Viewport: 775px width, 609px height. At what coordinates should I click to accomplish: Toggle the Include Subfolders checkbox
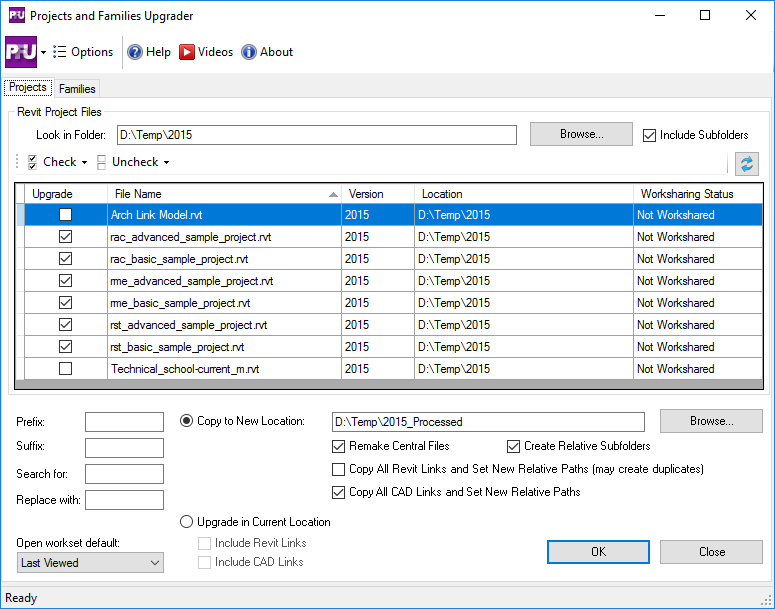[x=650, y=135]
